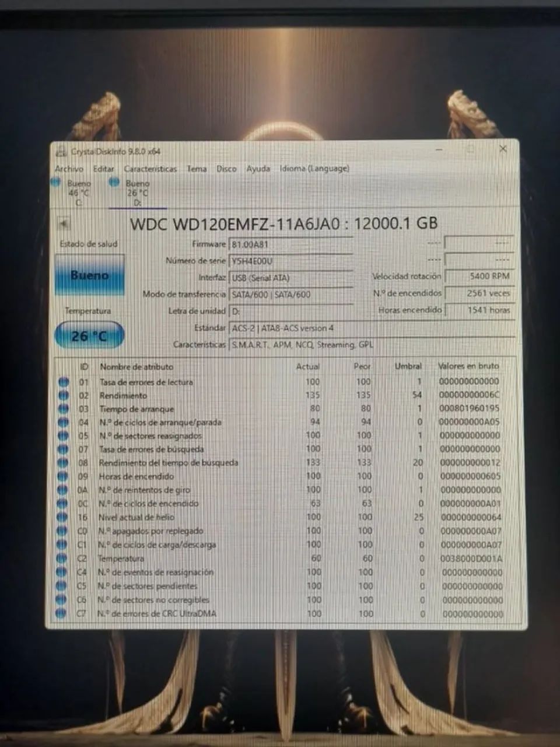Click raw value 0038000D001A
Screen dimensions: 560x747
(471, 558)
